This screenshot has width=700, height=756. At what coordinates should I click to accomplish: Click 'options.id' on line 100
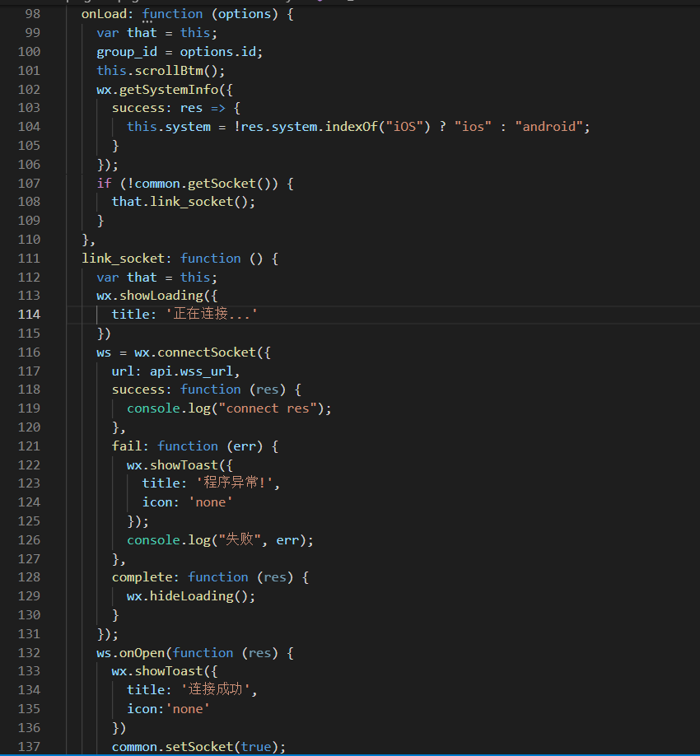coord(220,52)
